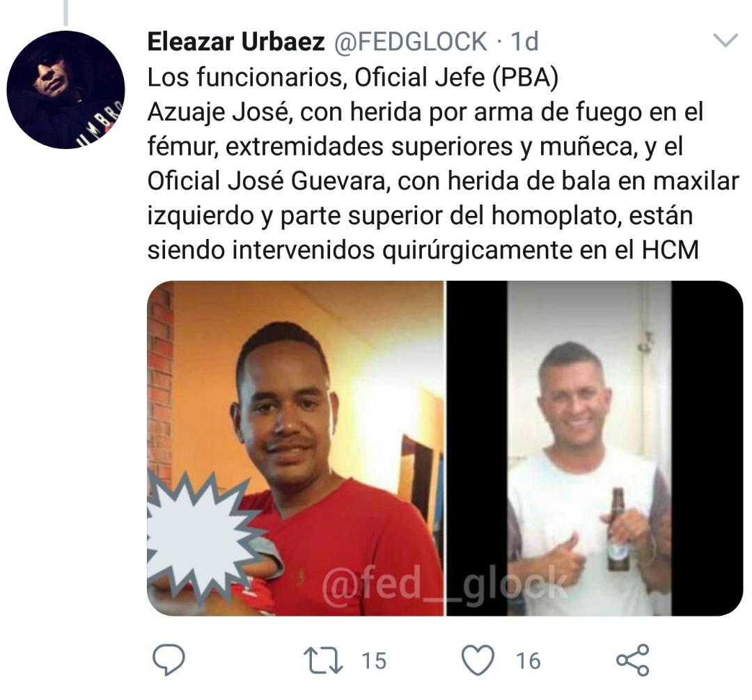The width and height of the screenshot is (752, 700).
Task: Open the @FEDGLOCK handle
Action: pos(409,42)
